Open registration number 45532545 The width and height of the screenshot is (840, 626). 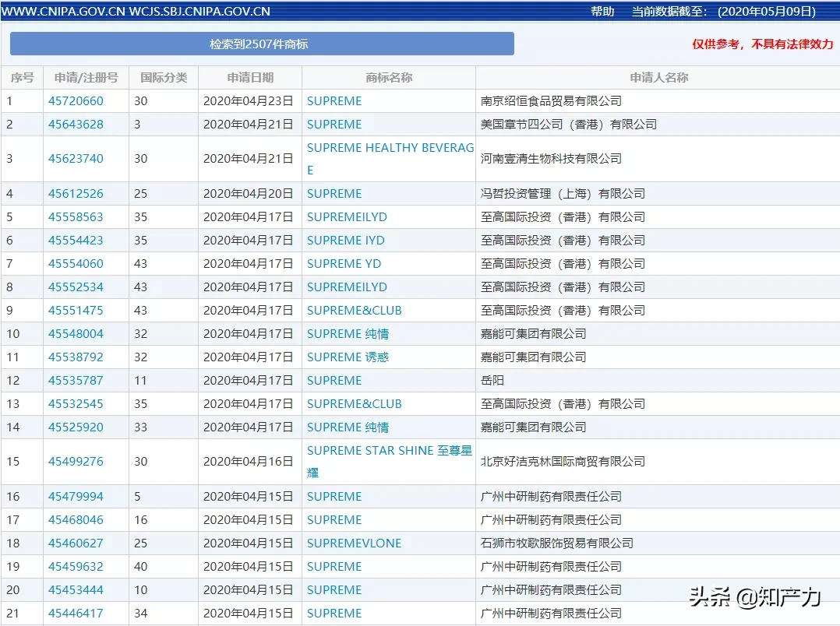[76, 404]
